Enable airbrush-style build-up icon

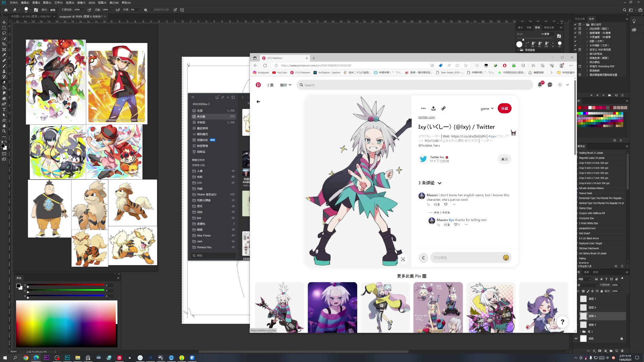[x=118, y=10]
